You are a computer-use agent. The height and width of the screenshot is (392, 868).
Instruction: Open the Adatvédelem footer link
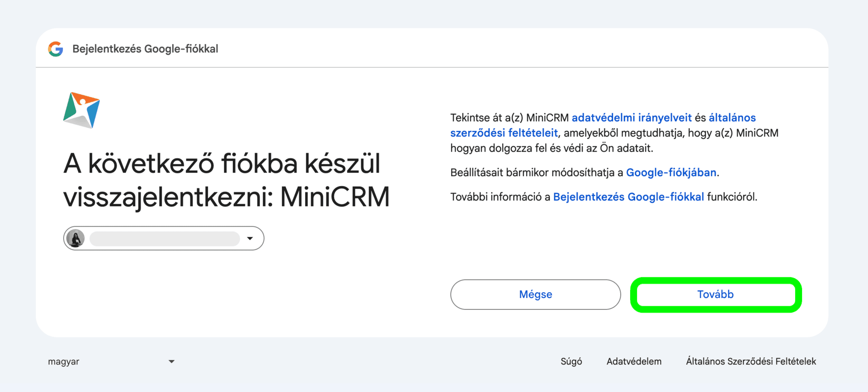click(x=634, y=361)
